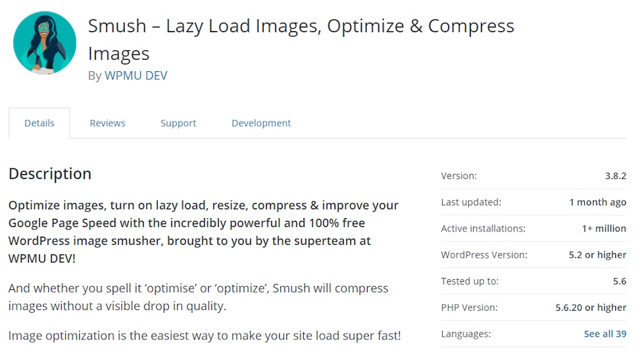The image size is (644, 353).
Task: Click the Last updated 1 month ago value
Action: pos(598,202)
